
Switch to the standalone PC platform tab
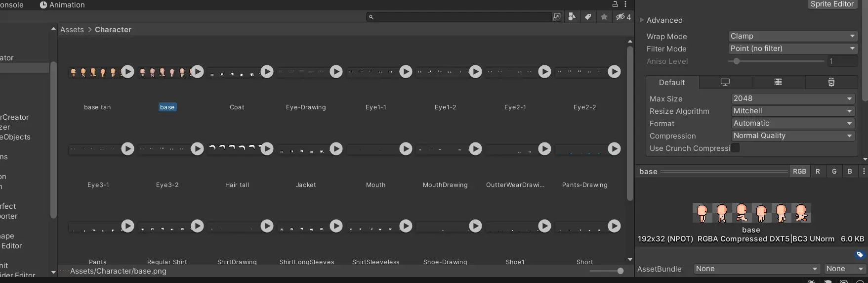725,83
